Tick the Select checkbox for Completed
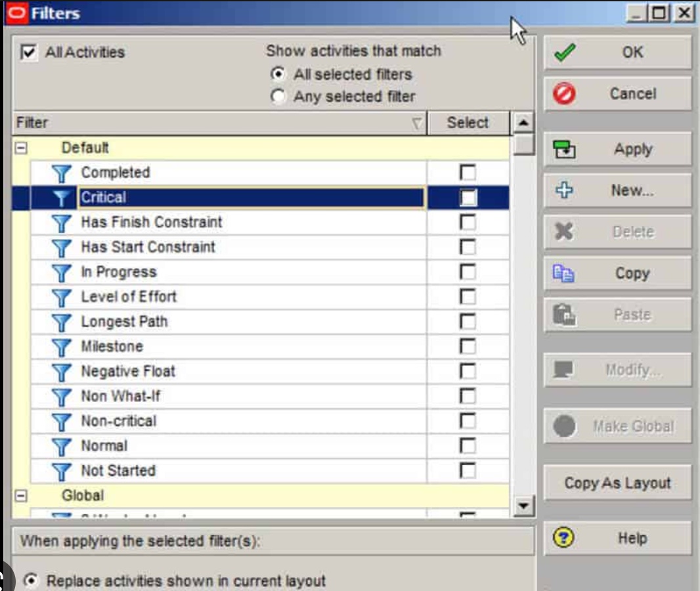 [468, 172]
